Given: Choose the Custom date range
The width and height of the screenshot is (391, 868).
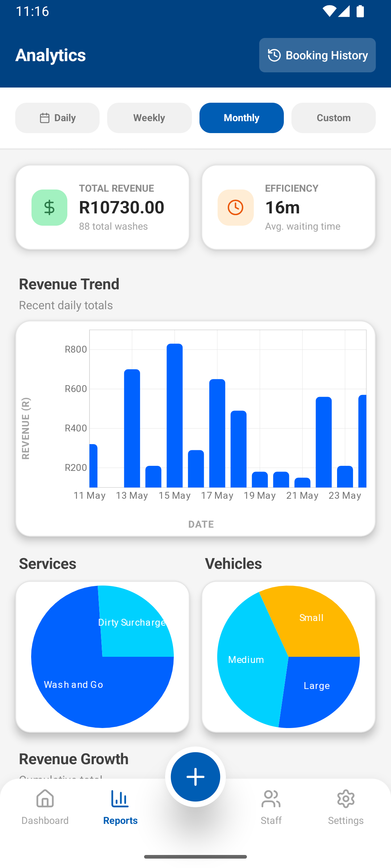Looking at the screenshot, I should coord(333,118).
